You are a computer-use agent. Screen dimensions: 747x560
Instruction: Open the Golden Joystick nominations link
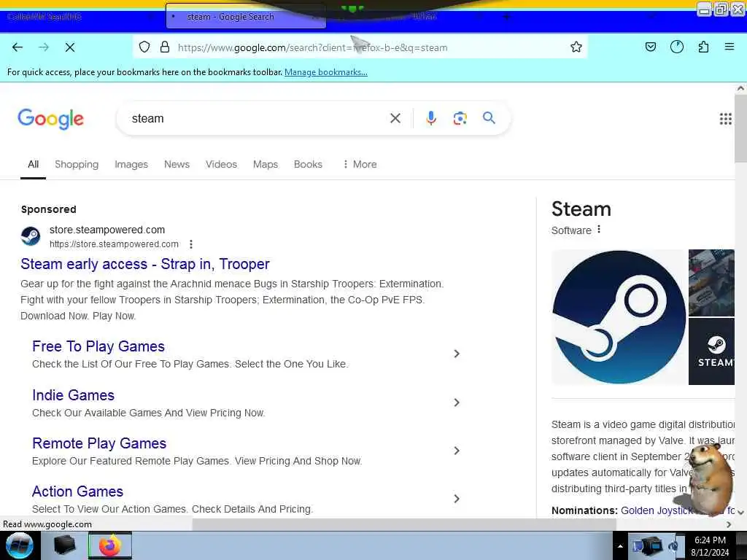tap(657, 510)
